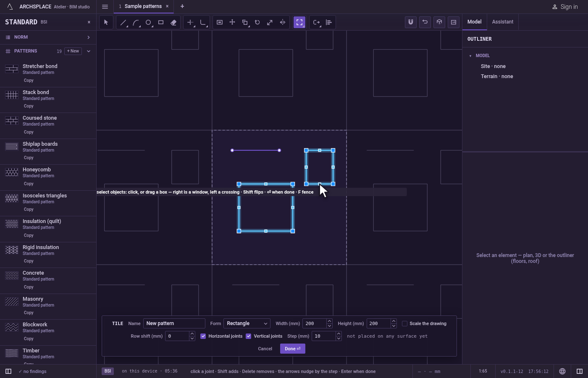The width and height of the screenshot is (588, 378).
Task: Switch to the Model tab
Action: pyautogui.click(x=475, y=22)
